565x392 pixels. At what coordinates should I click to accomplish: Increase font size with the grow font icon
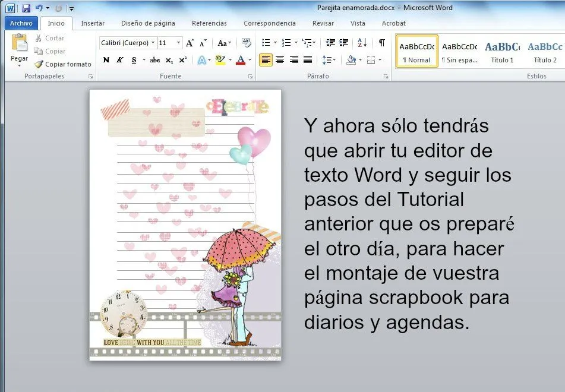(190, 43)
